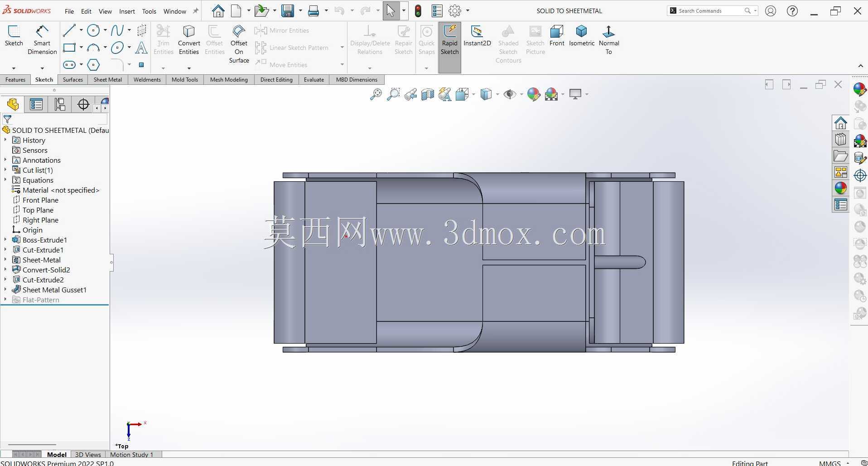
Task: Open the DimXpertManager tab icon
Action: point(83,105)
